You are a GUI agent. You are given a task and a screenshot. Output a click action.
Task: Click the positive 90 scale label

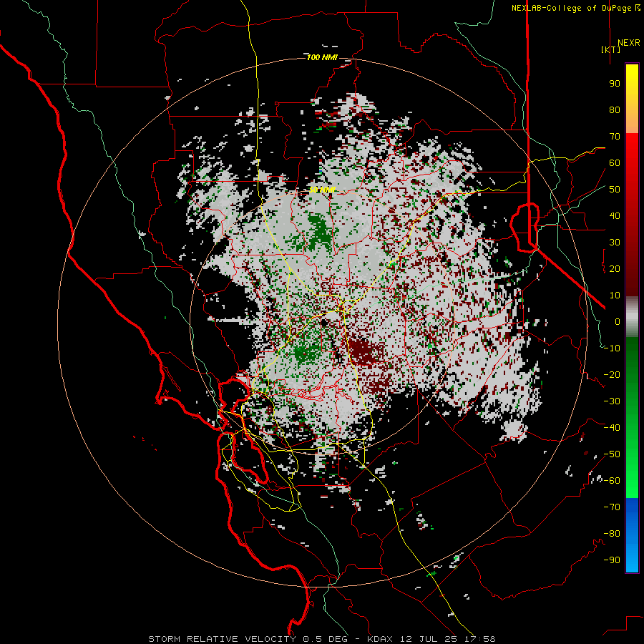[x=615, y=84]
